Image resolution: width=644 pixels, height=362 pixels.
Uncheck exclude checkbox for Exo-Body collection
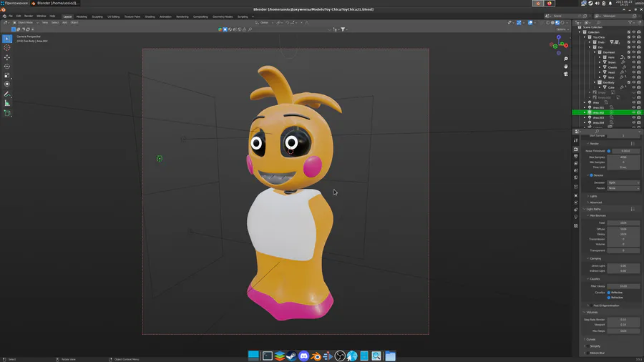629,82
